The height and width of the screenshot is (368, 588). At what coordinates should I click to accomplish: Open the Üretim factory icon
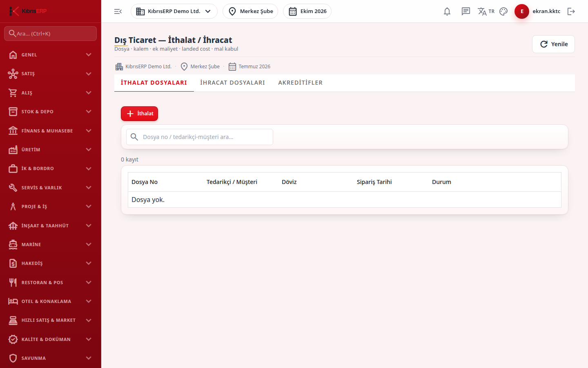(13, 150)
